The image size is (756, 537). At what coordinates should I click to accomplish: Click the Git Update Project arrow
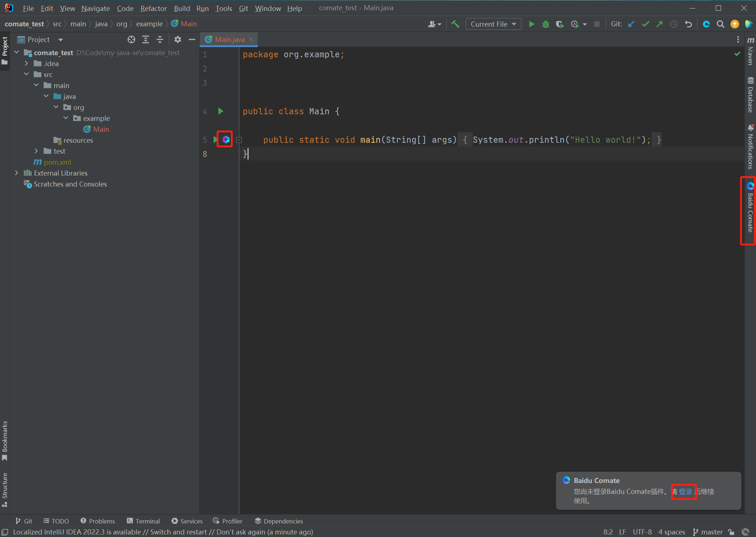(631, 24)
